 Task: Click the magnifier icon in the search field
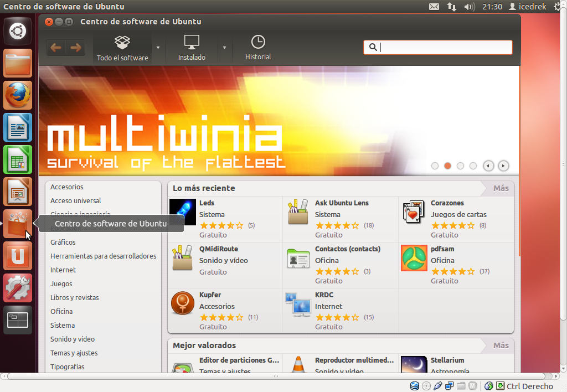(x=373, y=47)
